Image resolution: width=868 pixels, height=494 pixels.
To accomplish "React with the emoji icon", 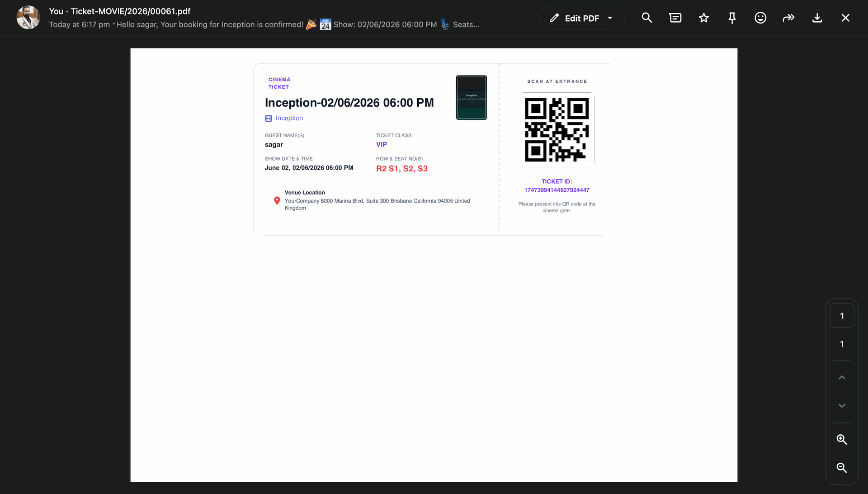I will [x=760, y=18].
